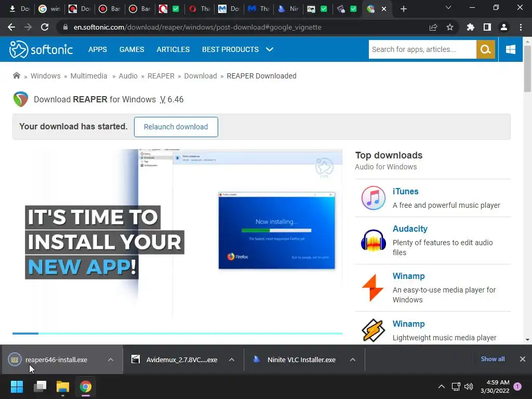Click the home breadcrumb icon
The height and width of the screenshot is (399, 532).
16,76
